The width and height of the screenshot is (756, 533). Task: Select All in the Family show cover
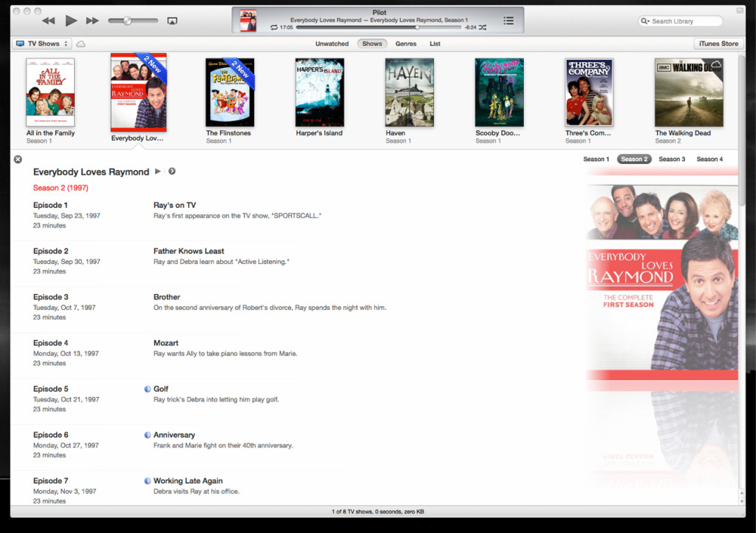(x=50, y=92)
